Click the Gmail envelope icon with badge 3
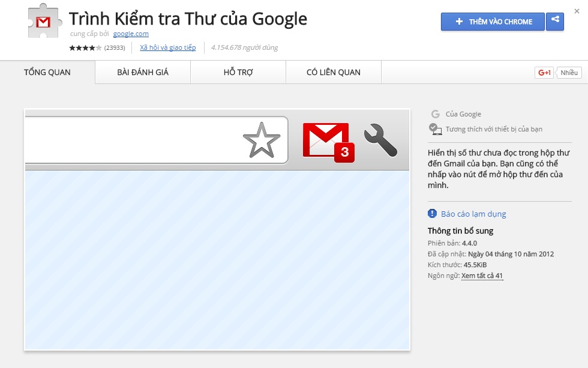Viewport: 588px width, 368px height. [x=329, y=142]
